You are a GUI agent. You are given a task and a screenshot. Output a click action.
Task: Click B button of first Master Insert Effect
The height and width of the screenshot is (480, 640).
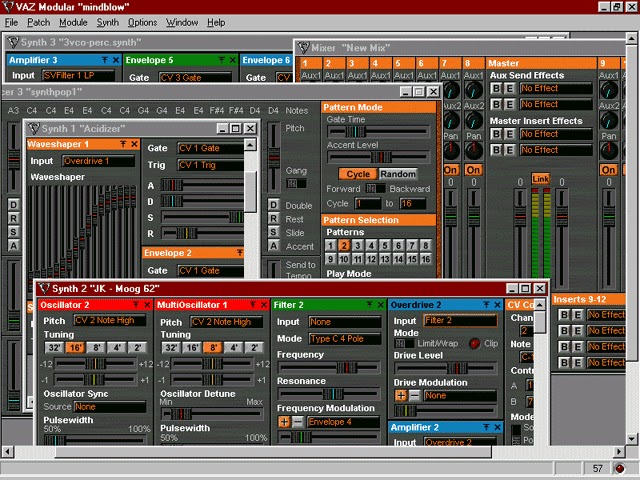point(496,134)
